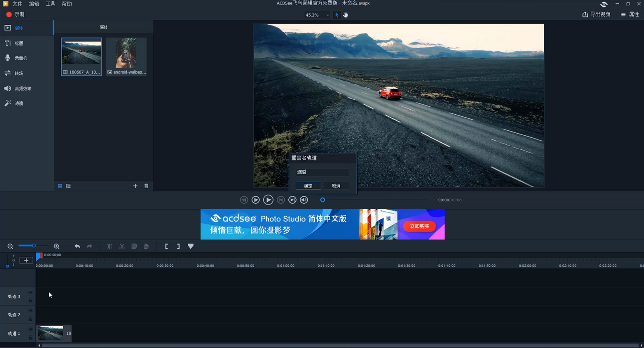This screenshot has height=348, width=644.
Task: Select the 轨道 3 track label
Action: 14,297
